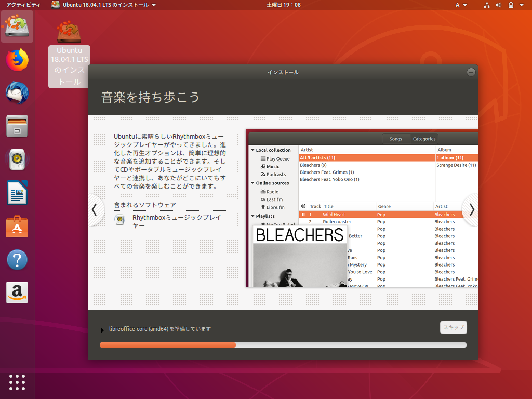Open the system menu dropdown arrow

[x=522, y=5]
